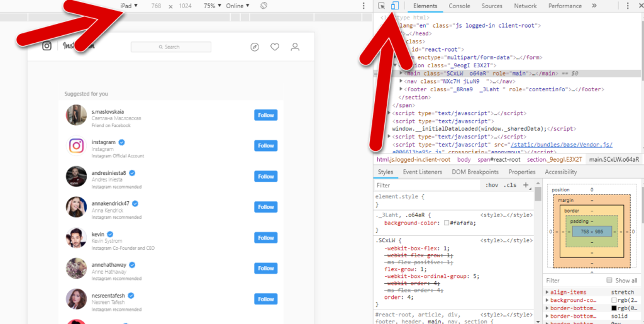The width and height of the screenshot is (644, 324).
Task: Open Instagram explore compass icon
Action: point(255,47)
